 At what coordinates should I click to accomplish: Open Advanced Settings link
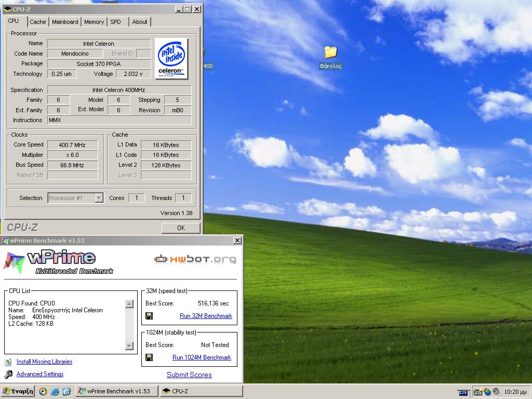tap(40, 374)
